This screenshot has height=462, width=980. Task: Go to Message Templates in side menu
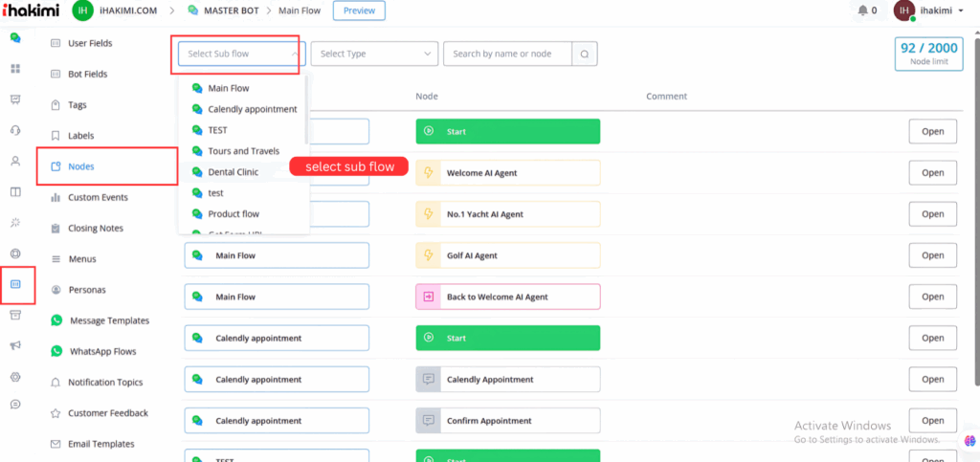tap(108, 320)
